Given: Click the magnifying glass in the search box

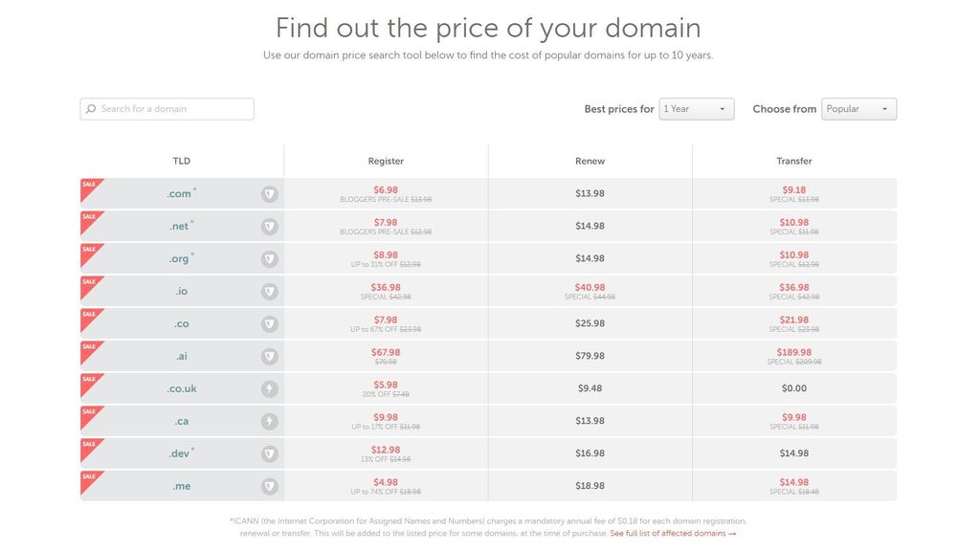Looking at the screenshot, I should [90, 108].
